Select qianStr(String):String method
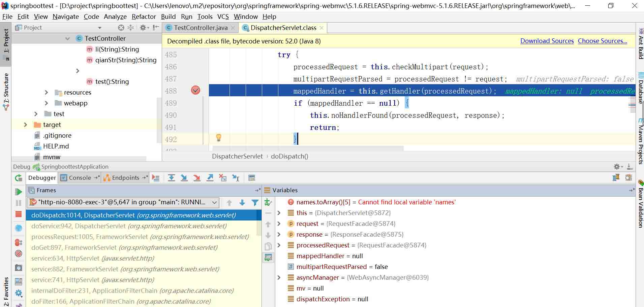This screenshot has height=307, width=644. (126, 60)
